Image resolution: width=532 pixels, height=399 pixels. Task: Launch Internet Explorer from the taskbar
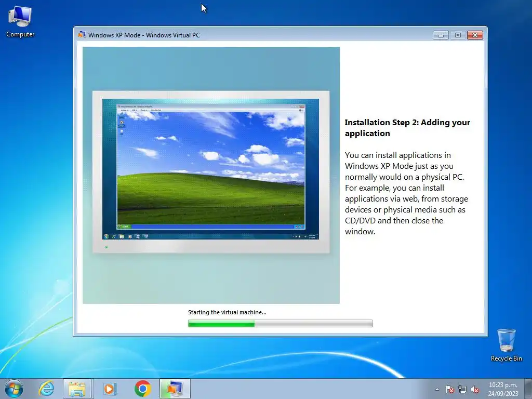click(x=46, y=389)
